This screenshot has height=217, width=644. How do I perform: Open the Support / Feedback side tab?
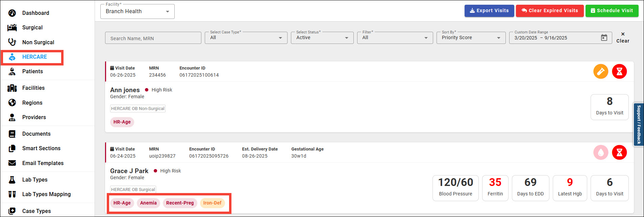[639, 125]
